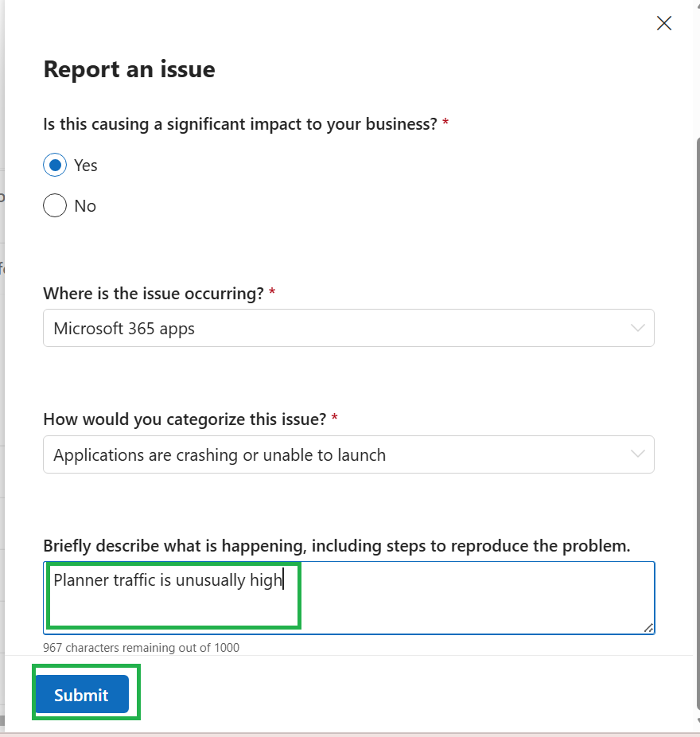This screenshot has width=700, height=737.
Task: Submit the issue report
Action: coord(82,694)
